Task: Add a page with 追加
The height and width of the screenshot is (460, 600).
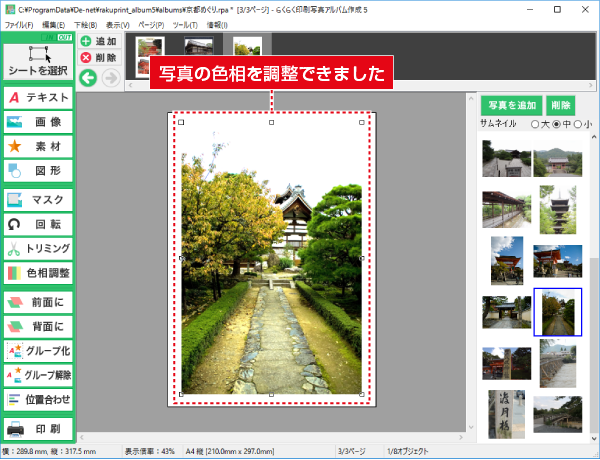Action: 99,41
